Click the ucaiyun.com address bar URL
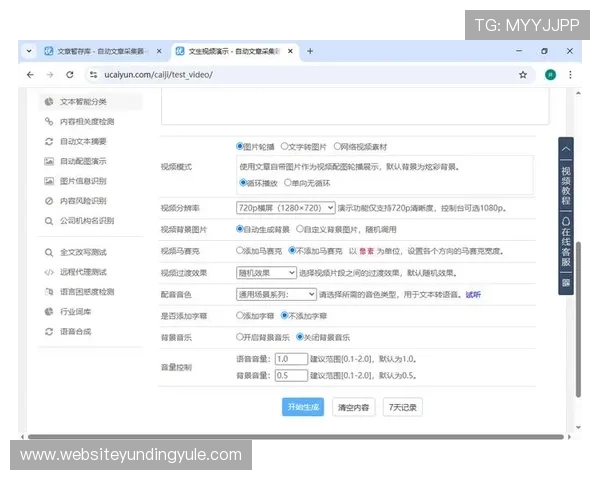600x480 pixels. tap(158, 75)
